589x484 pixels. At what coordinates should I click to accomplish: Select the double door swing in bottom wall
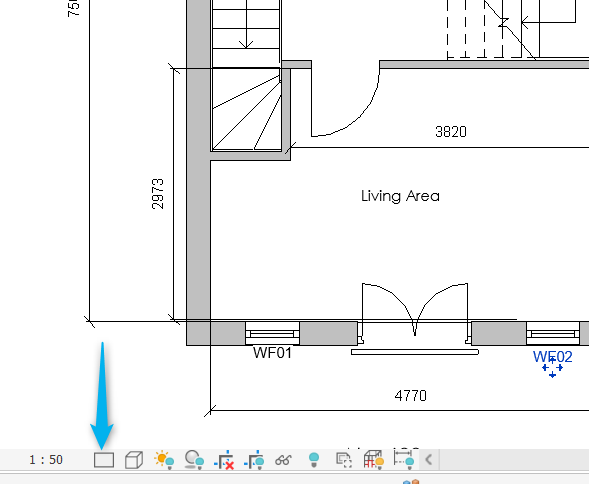click(x=415, y=310)
